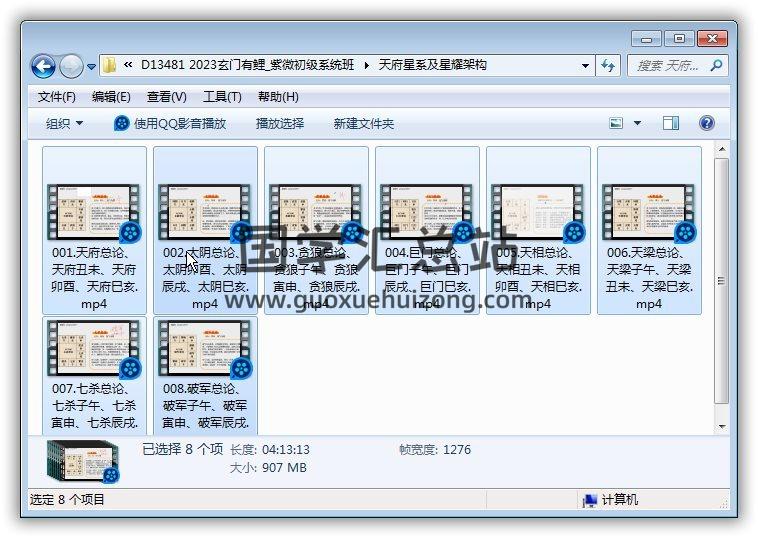
Task: Select video thumbnail 003.贪狼总论
Action: coord(316,212)
